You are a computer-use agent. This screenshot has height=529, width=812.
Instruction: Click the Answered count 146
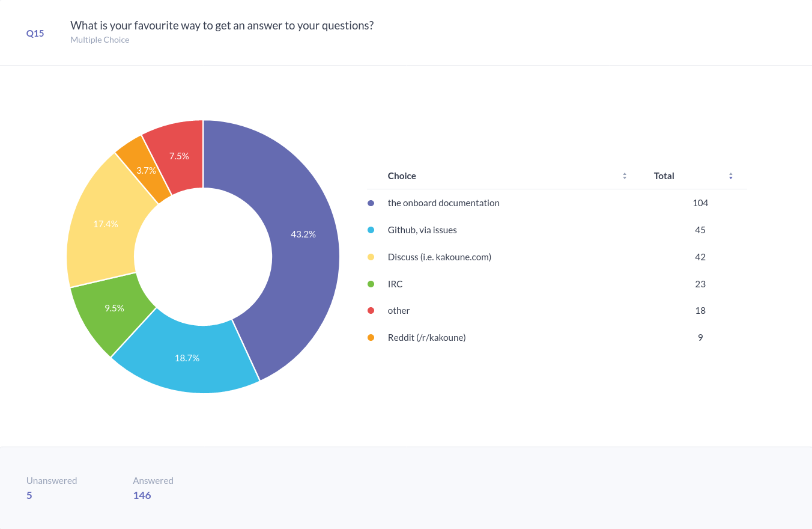click(142, 495)
